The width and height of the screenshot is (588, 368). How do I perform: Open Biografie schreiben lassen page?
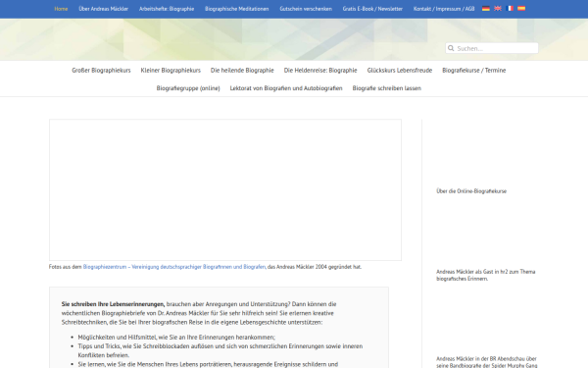point(387,88)
